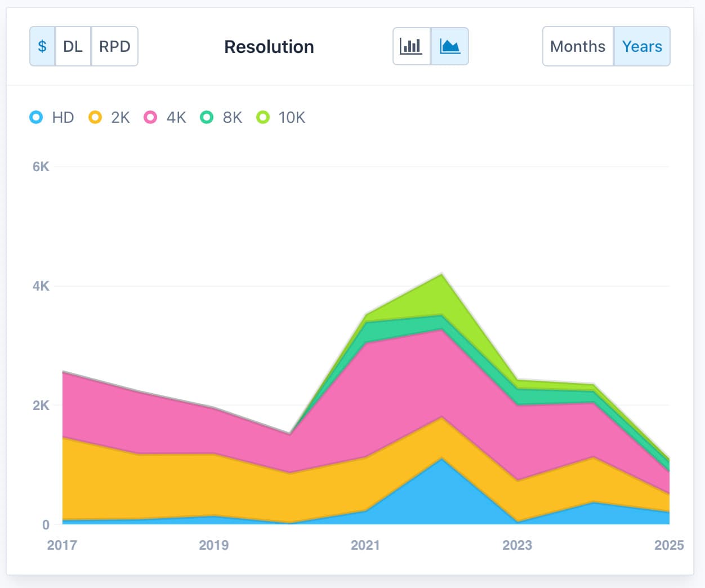The height and width of the screenshot is (588, 705).
Task: Switch to the RPD metric tab
Action: (x=114, y=46)
